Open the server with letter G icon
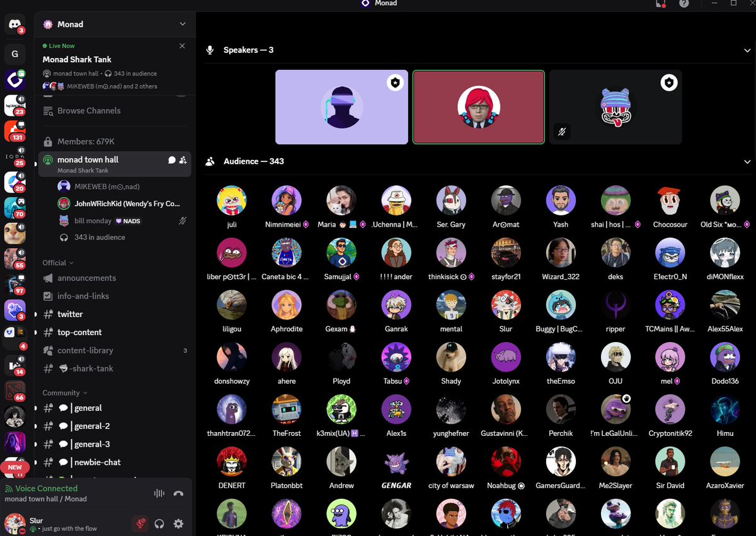This screenshot has width=756, height=536. [15, 54]
